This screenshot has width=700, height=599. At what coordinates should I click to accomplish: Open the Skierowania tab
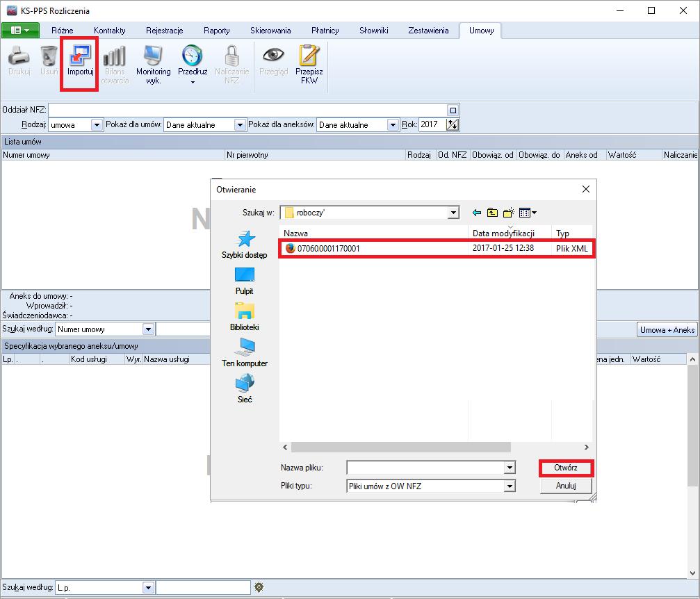(270, 31)
